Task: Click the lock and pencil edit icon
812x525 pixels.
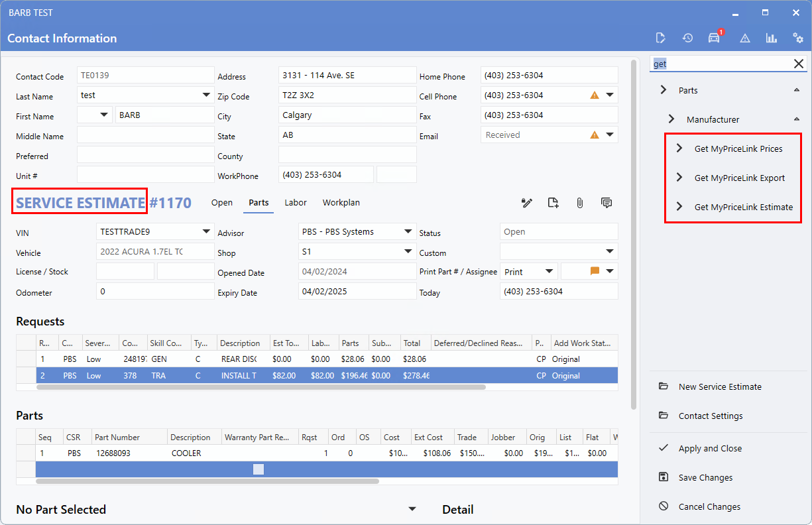Action: click(x=527, y=203)
